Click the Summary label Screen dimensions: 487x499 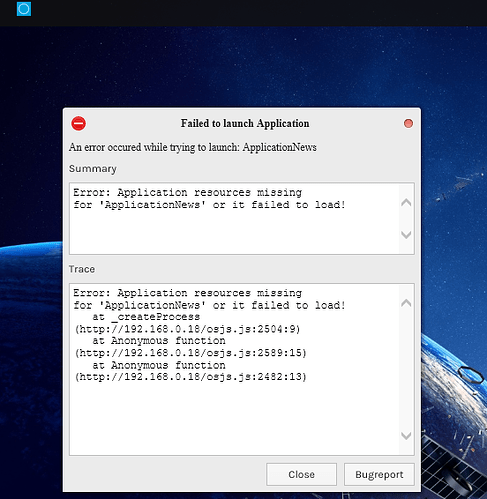(x=93, y=169)
